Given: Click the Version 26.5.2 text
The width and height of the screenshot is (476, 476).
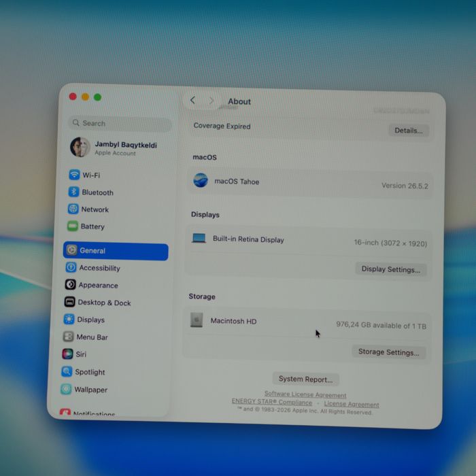Looking at the screenshot, I should coord(405,186).
